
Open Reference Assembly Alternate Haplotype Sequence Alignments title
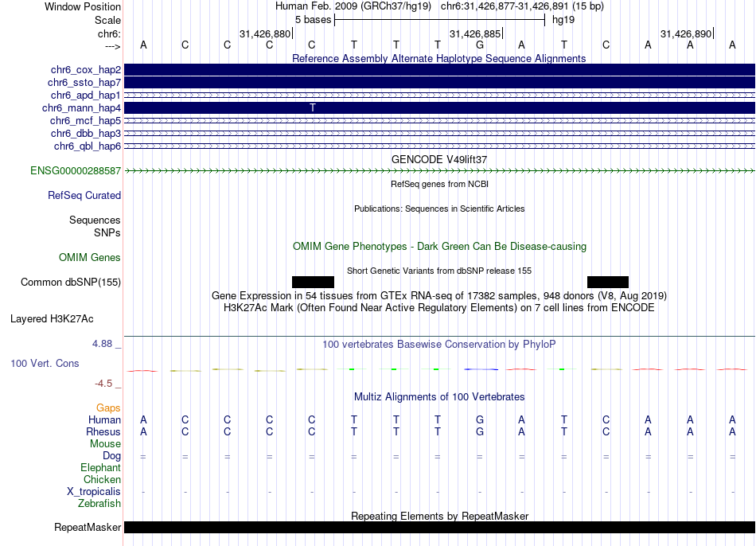(x=438, y=58)
